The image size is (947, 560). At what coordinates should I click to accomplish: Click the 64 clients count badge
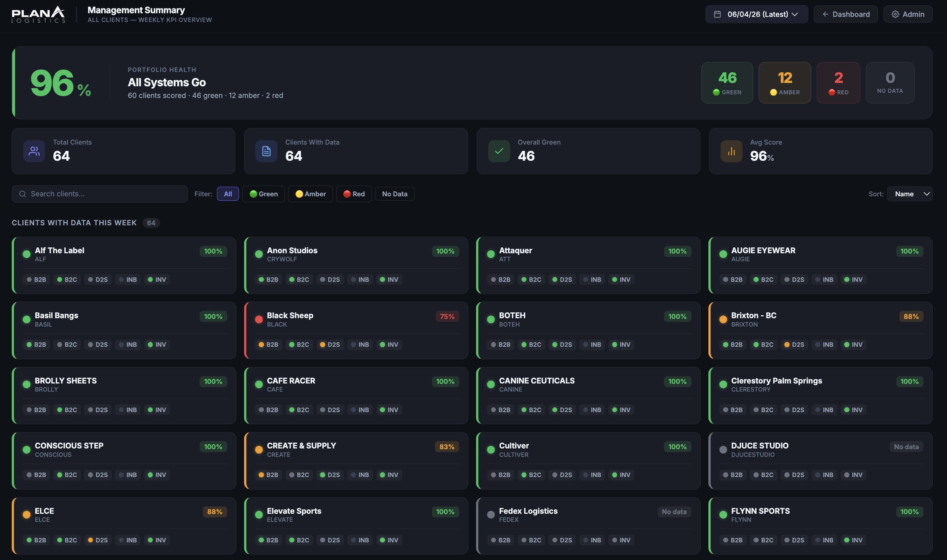tap(151, 223)
